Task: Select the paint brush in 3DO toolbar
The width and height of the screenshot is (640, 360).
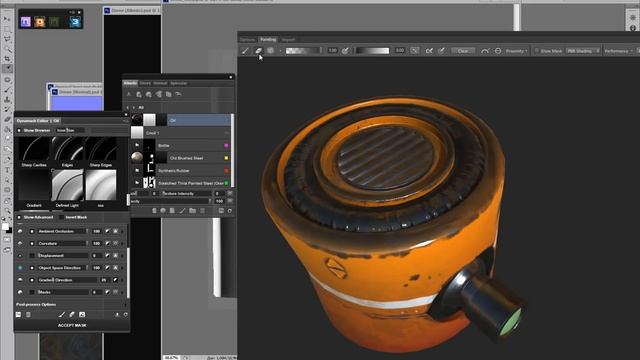Action: 245,51
